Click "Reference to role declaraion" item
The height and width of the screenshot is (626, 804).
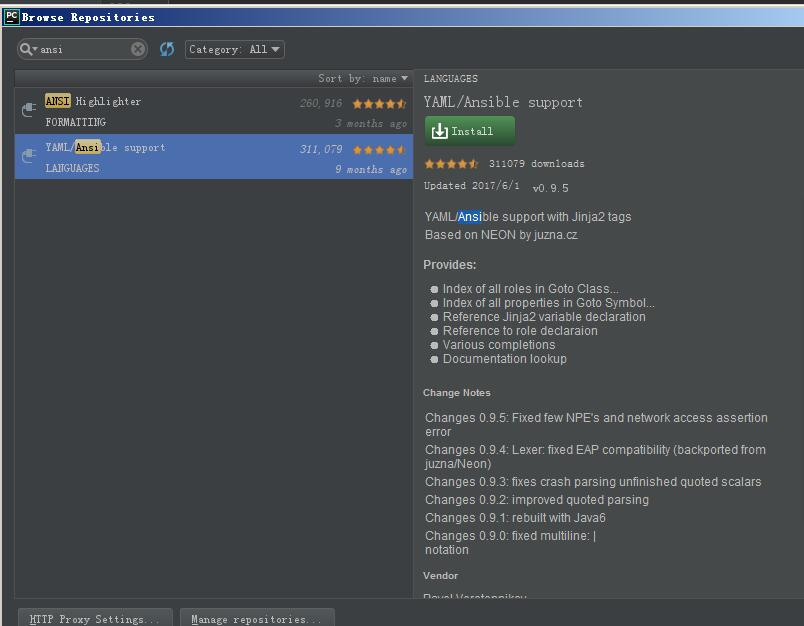click(x=520, y=331)
